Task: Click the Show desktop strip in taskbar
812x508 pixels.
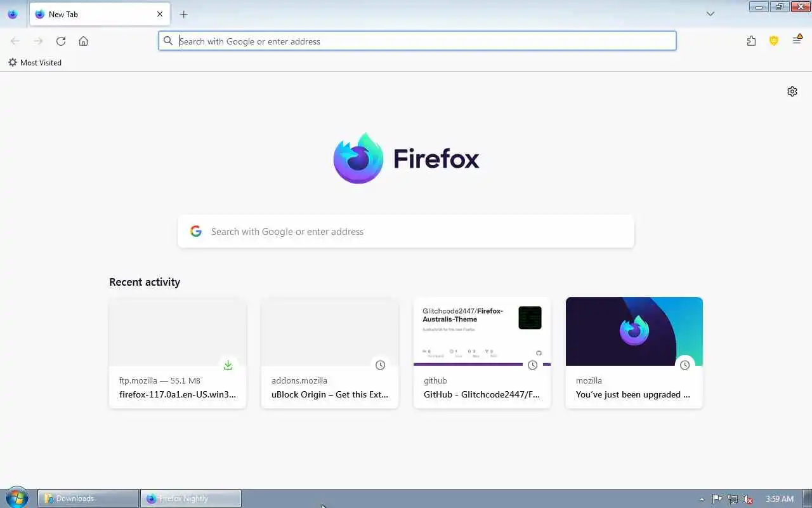Action: (807, 498)
